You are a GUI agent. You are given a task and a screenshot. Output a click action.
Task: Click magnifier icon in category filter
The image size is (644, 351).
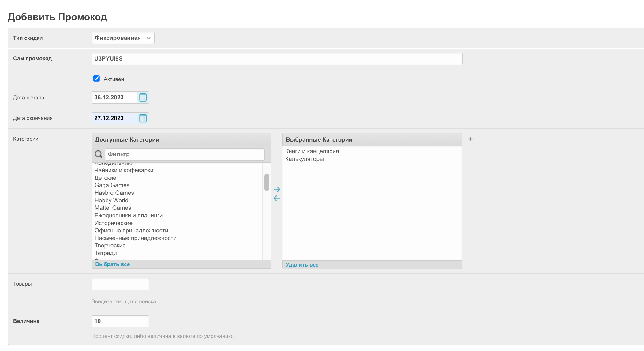point(99,154)
